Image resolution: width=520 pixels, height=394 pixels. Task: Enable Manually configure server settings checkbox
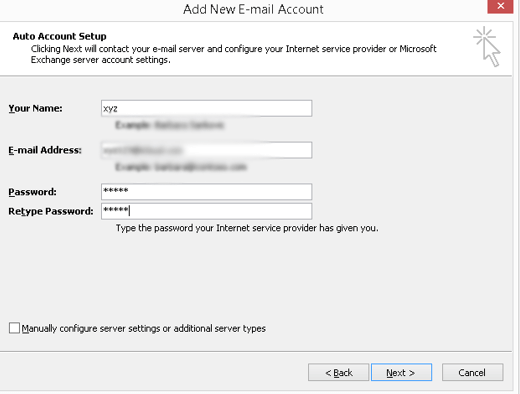pyautogui.click(x=14, y=328)
